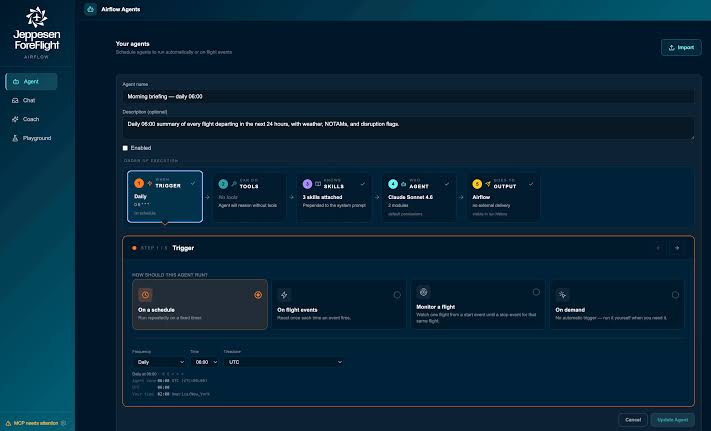Click the 'On flight events' option title

[297, 310]
